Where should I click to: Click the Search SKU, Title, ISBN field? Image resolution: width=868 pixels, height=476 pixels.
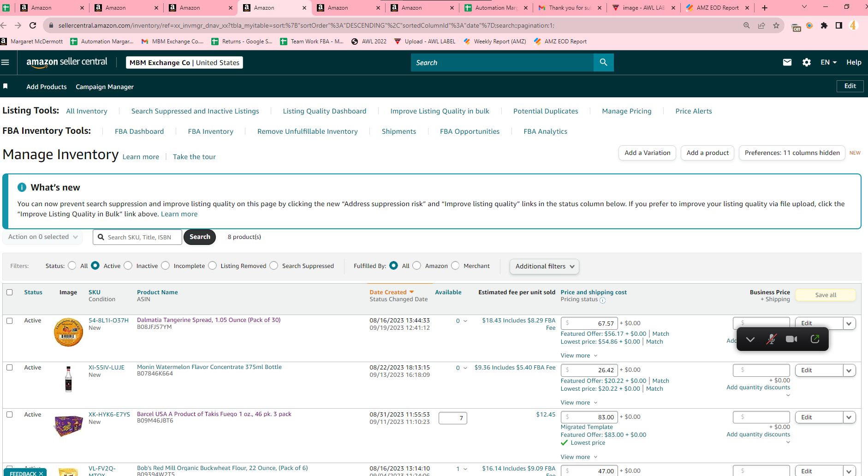coord(137,237)
